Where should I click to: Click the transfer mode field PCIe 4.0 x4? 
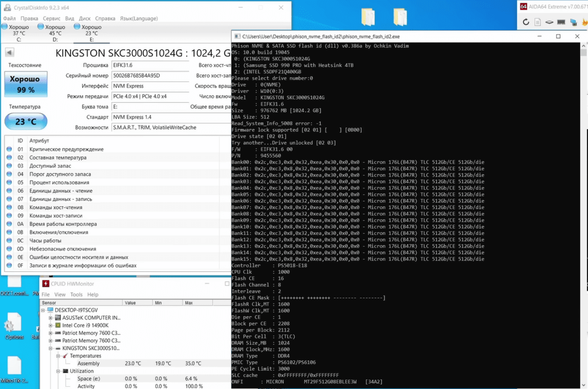coord(150,96)
